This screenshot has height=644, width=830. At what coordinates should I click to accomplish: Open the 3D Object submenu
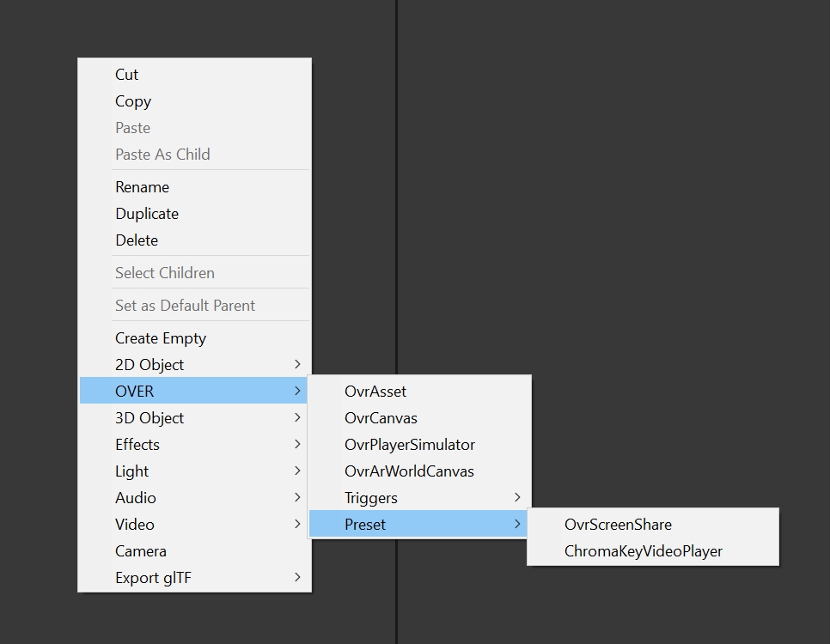[150, 418]
